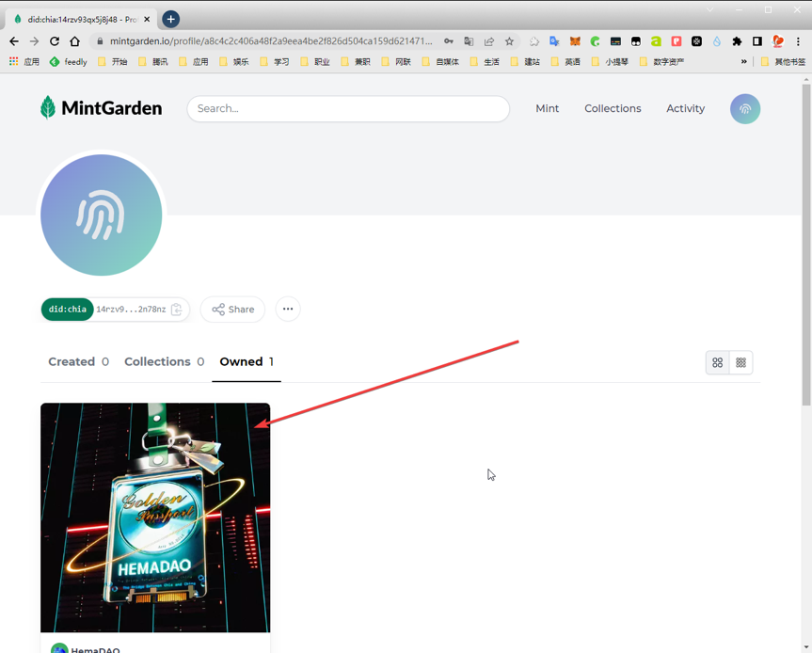Open the profile avatar menu at top right
Image resolution: width=812 pixels, height=653 pixels.
pyautogui.click(x=744, y=109)
